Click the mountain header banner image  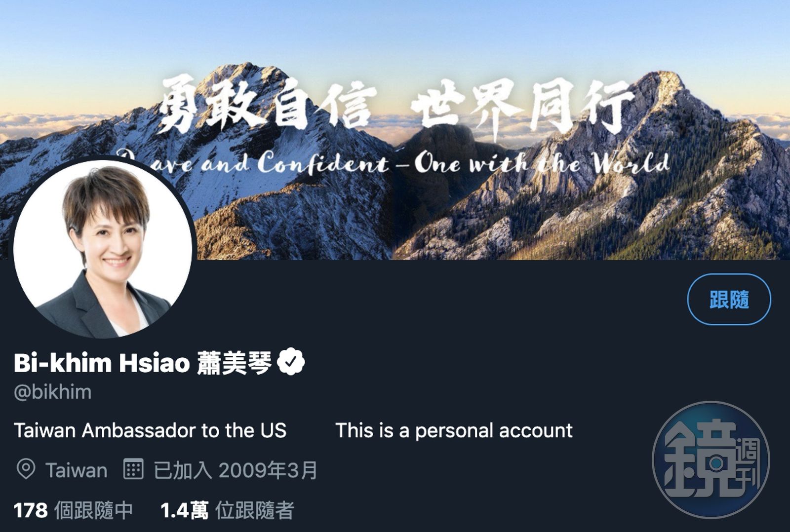click(395, 130)
